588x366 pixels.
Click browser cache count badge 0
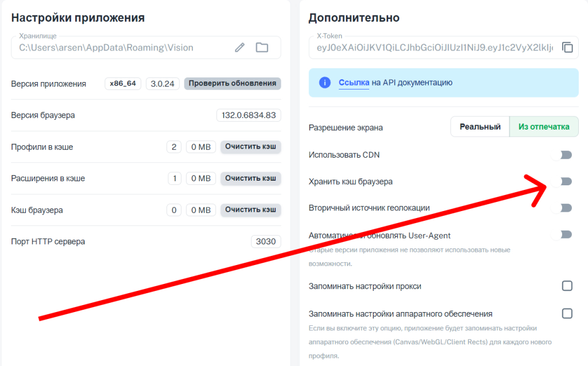point(174,210)
